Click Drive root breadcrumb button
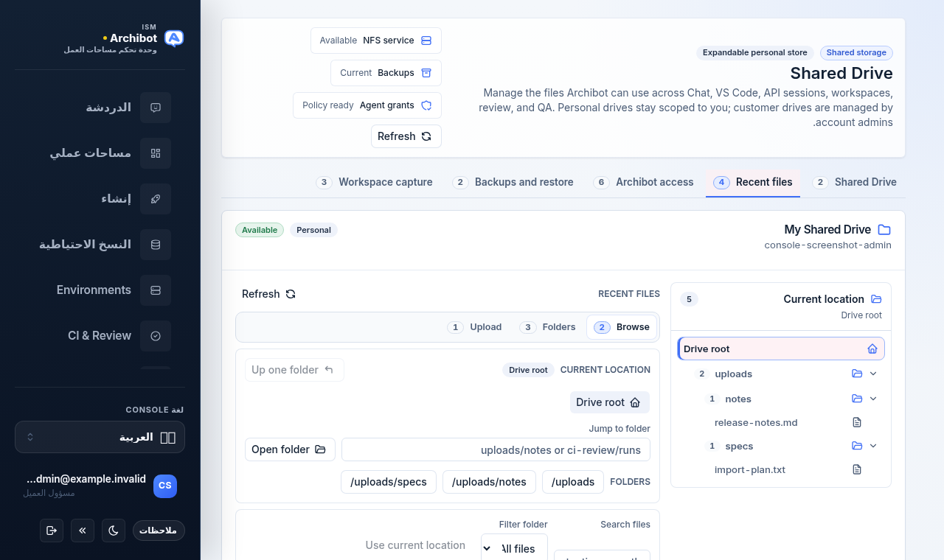The image size is (944, 560). coord(610,402)
